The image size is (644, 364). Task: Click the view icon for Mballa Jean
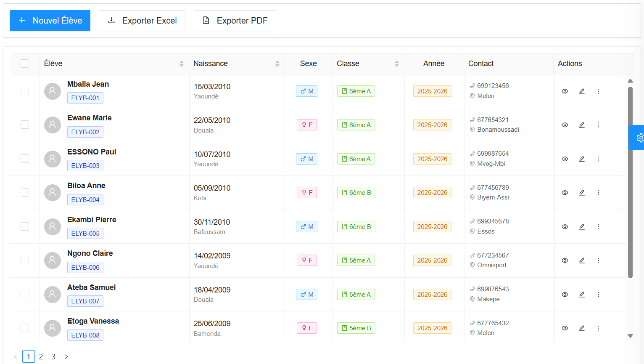tap(565, 91)
